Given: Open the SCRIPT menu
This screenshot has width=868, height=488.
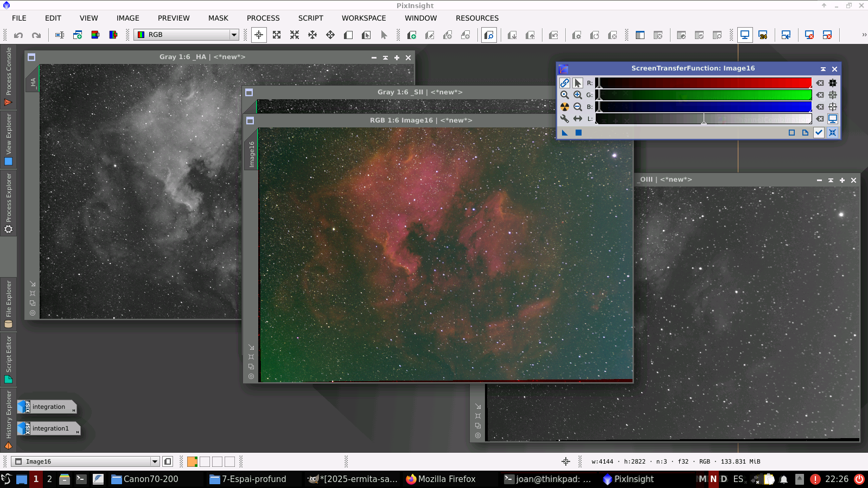Looking at the screenshot, I should 310,18.
